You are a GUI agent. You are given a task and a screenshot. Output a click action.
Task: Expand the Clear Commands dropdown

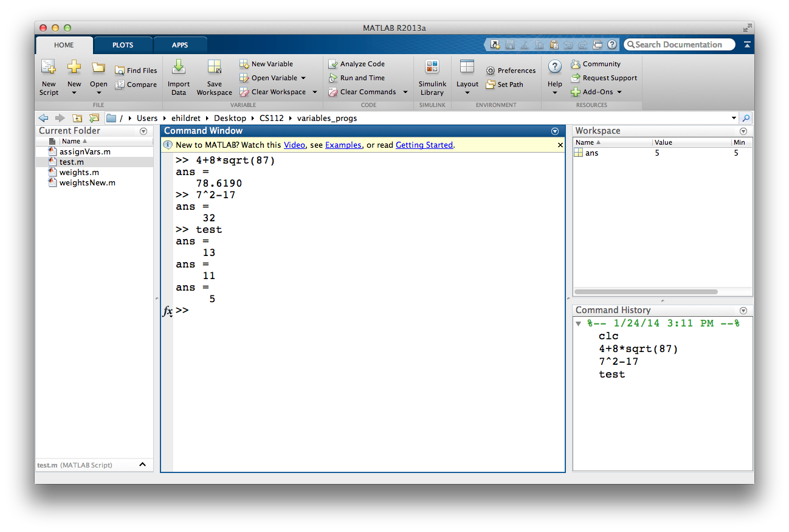coord(405,92)
